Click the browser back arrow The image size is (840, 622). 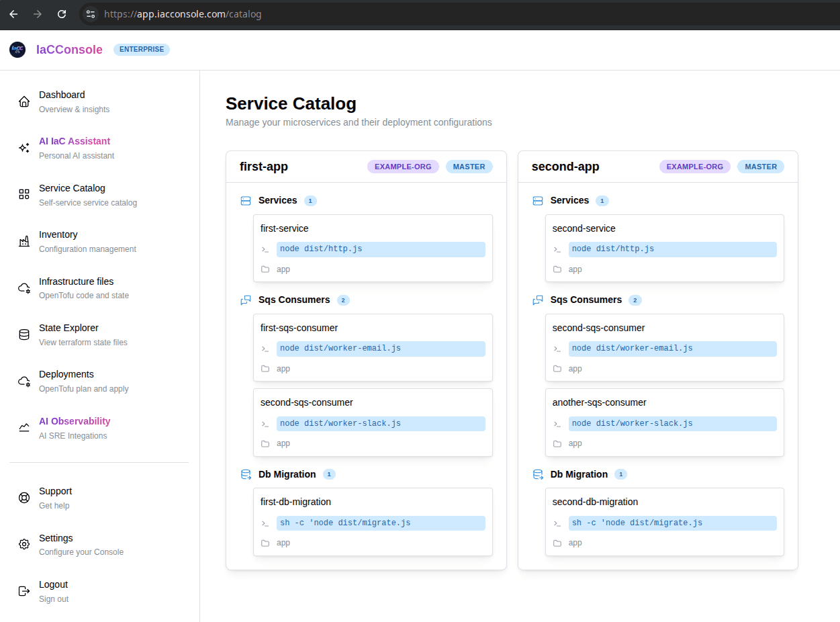[x=13, y=13]
